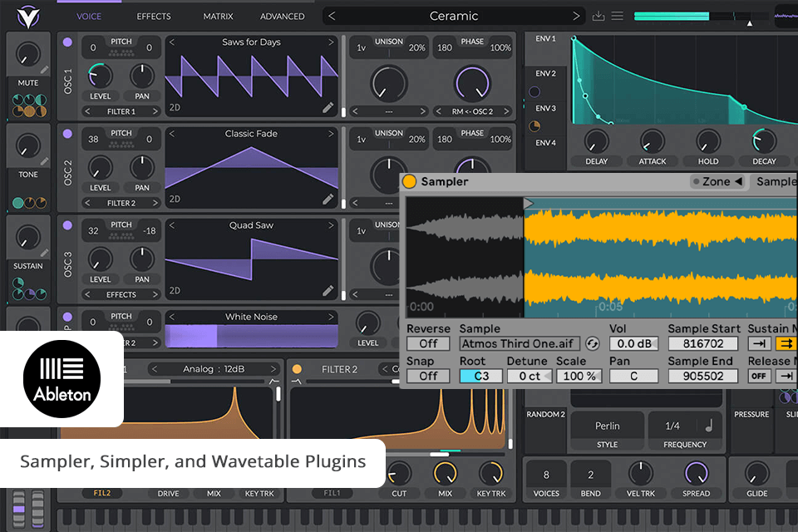This screenshot has width=798, height=532.
Task: Turn the OSC 1 phase knob
Action: click(x=472, y=83)
